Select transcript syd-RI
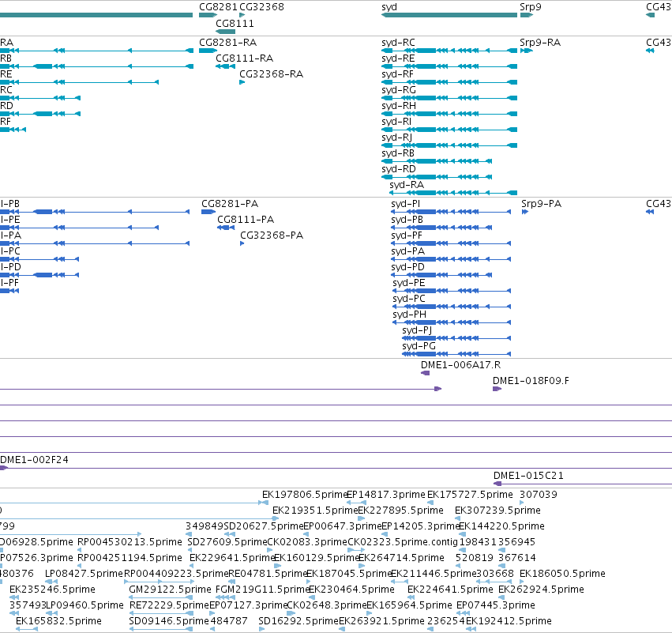The width and height of the screenshot is (672, 633). point(396,122)
